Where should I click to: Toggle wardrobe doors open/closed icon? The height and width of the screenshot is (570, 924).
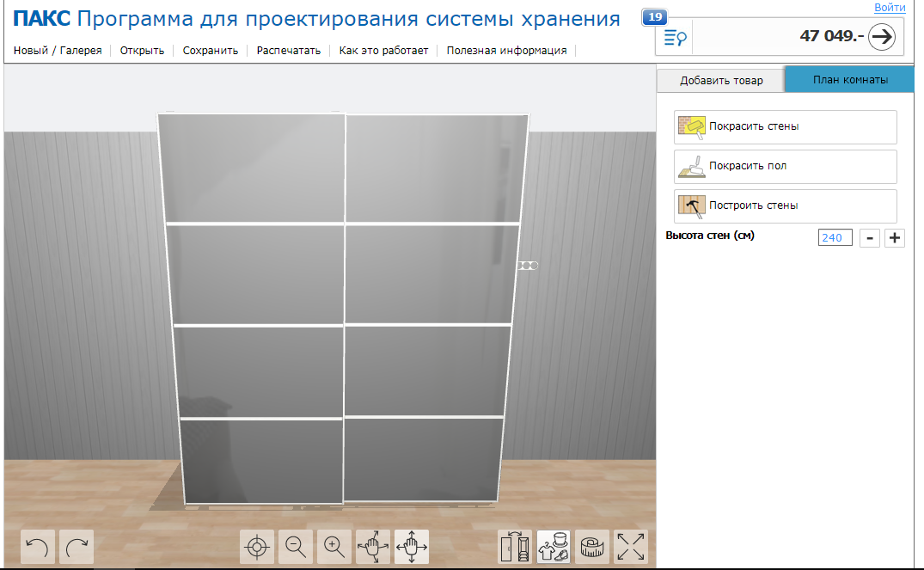(515, 547)
